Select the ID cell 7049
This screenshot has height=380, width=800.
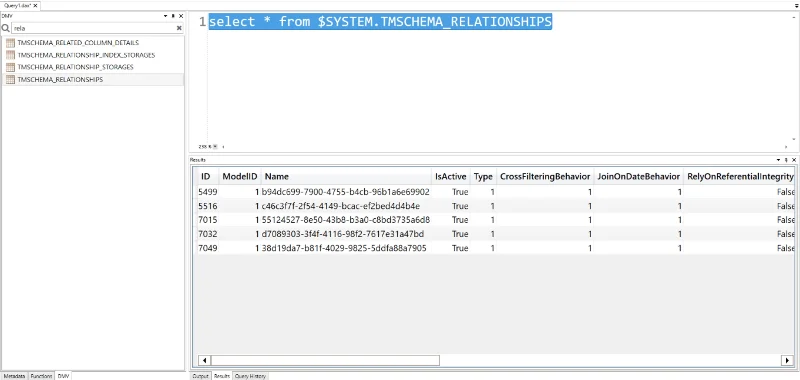pyautogui.click(x=208, y=248)
